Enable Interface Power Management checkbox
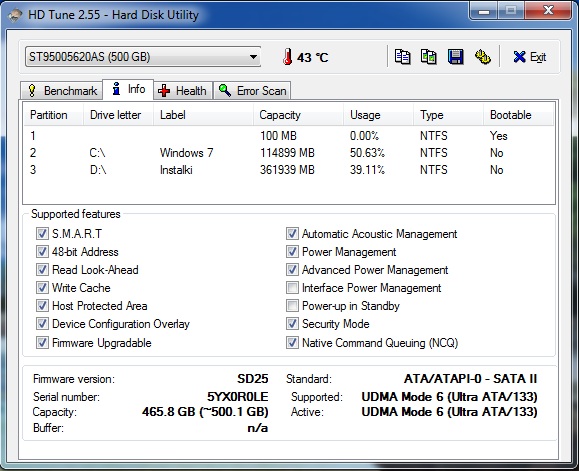 [x=292, y=288]
